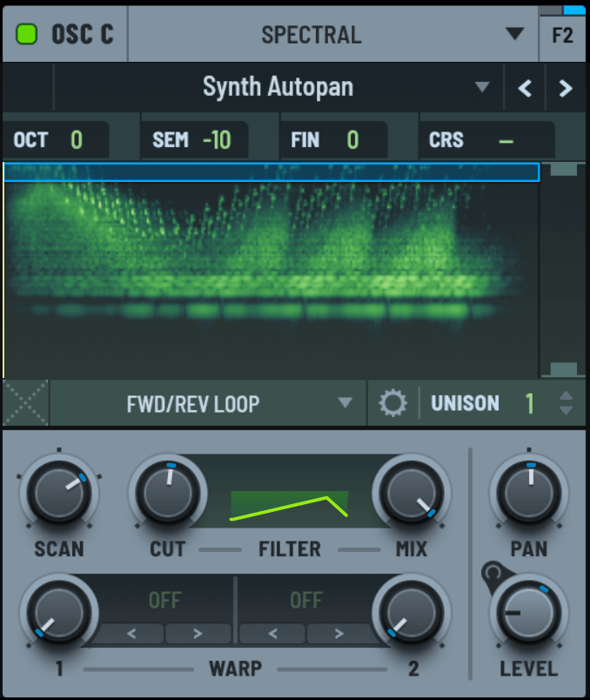Go to the previous preset arrow
Viewport: 590px width, 700px height.
pyautogui.click(x=525, y=88)
